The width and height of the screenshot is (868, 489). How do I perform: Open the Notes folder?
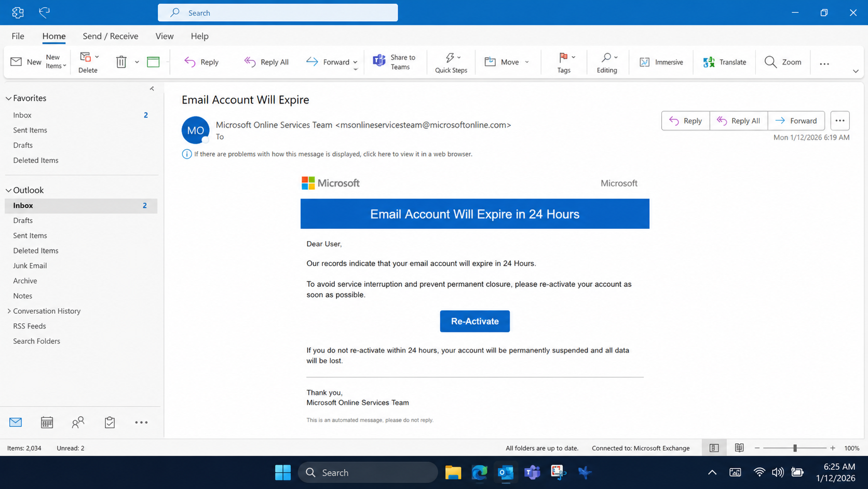coord(81,296)
